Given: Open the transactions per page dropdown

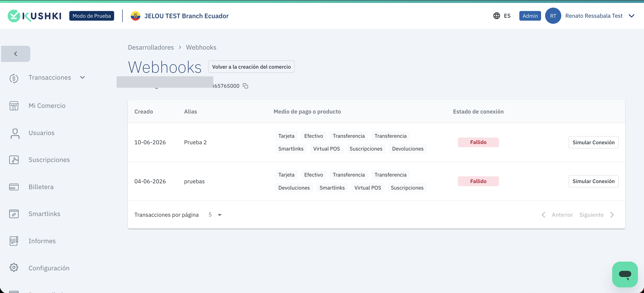Looking at the screenshot, I should [215, 215].
